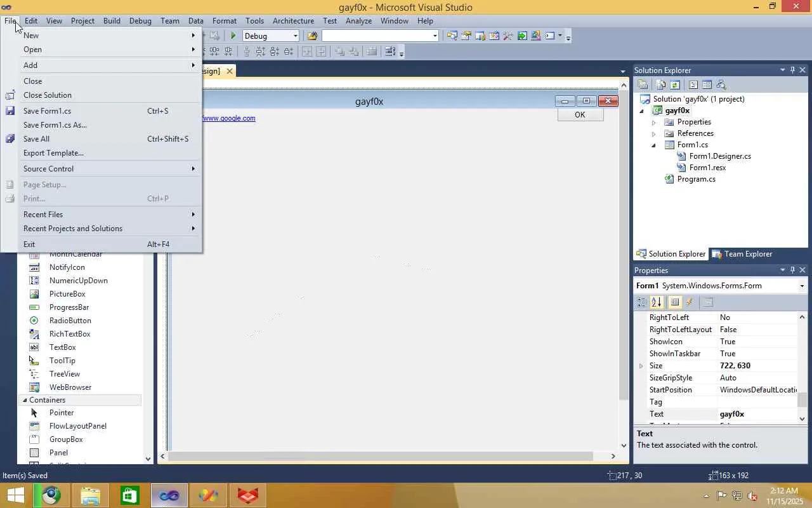Open Solution Explorer from the main toolbar
The height and width of the screenshot is (508, 812).
click(x=452, y=36)
